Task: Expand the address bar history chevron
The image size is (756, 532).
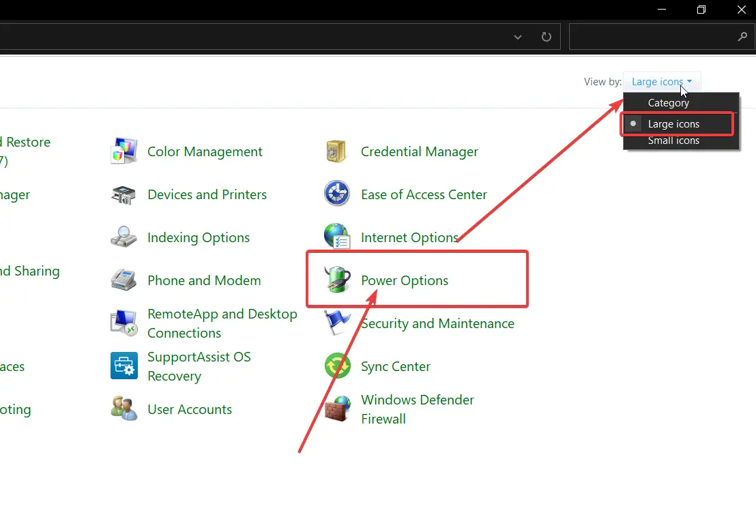Action: pos(518,37)
